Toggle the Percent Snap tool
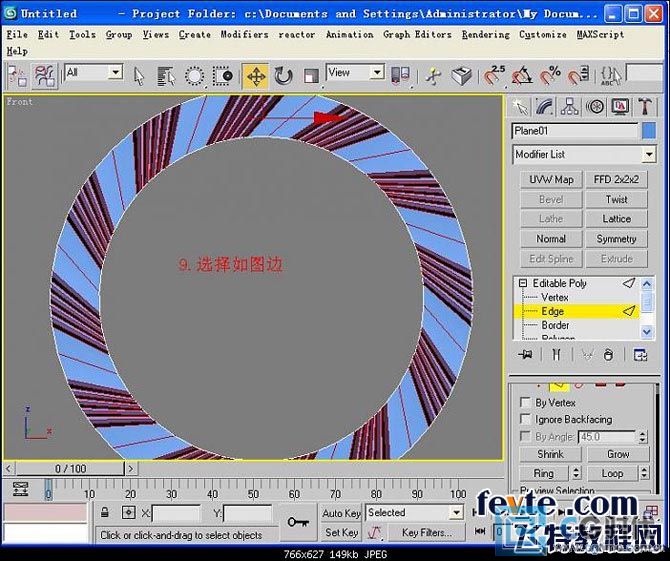670x561 pixels. (550, 76)
